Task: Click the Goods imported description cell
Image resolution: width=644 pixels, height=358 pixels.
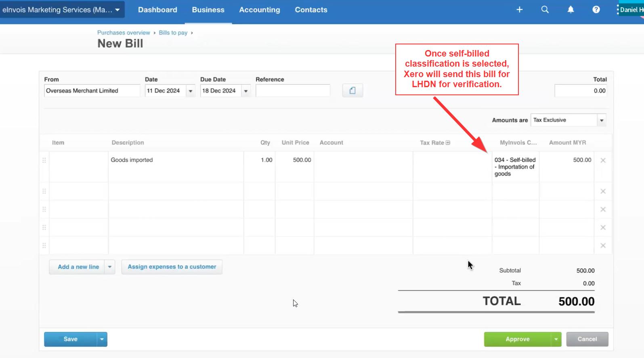Action: (x=176, y=167)
